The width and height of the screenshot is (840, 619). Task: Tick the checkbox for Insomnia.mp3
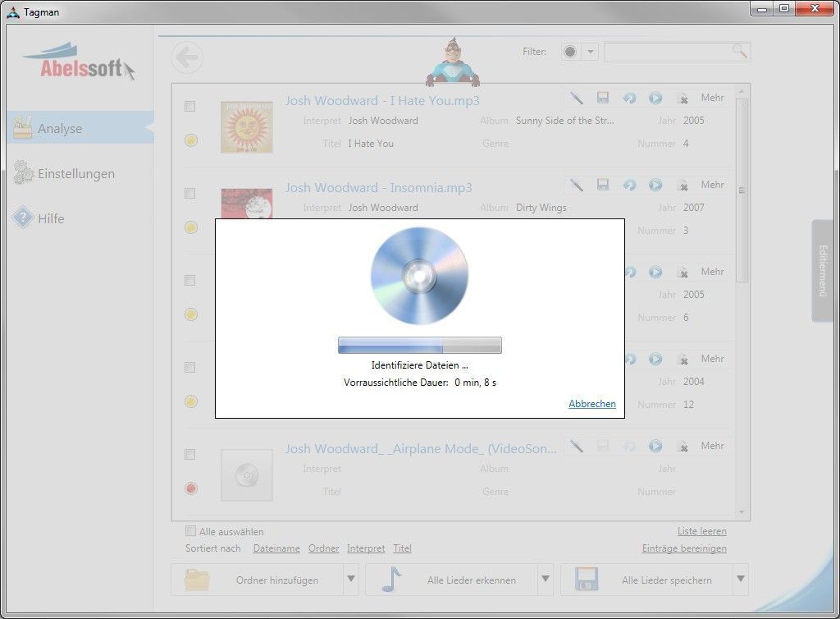(x=190, y=194)
